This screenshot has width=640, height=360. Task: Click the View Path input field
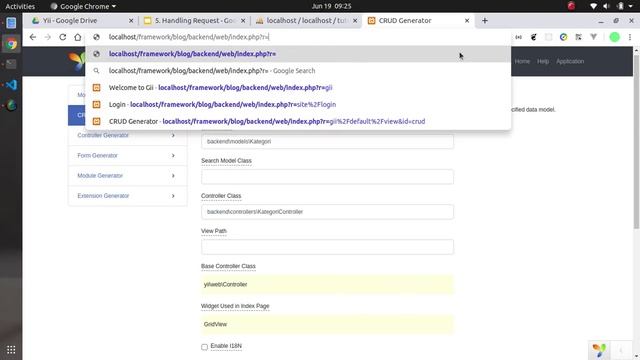tap(327, 247)
